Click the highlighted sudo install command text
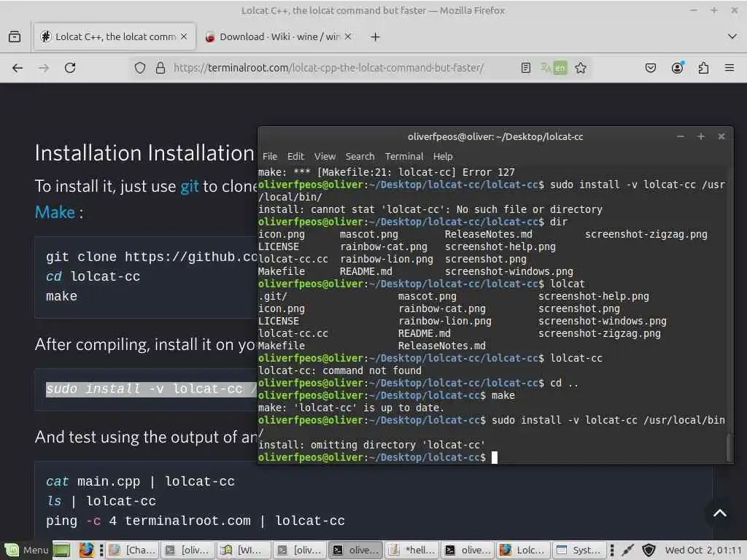 [x=152, y=389]
